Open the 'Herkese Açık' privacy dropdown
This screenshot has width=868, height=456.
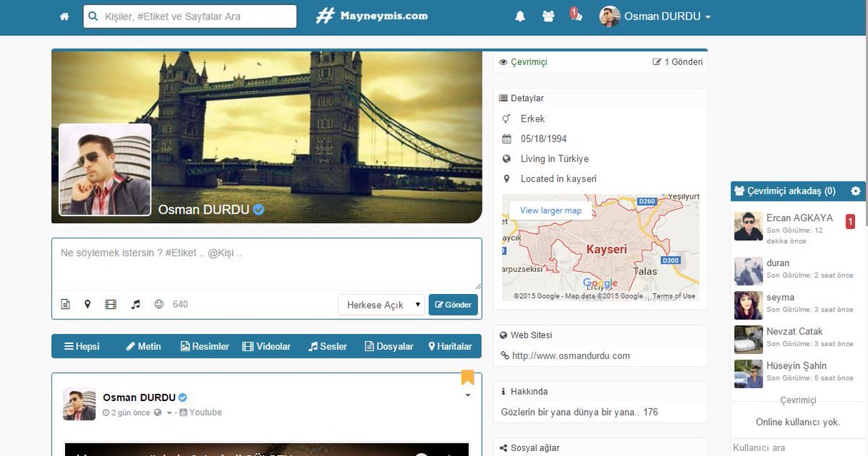[381, 305]
